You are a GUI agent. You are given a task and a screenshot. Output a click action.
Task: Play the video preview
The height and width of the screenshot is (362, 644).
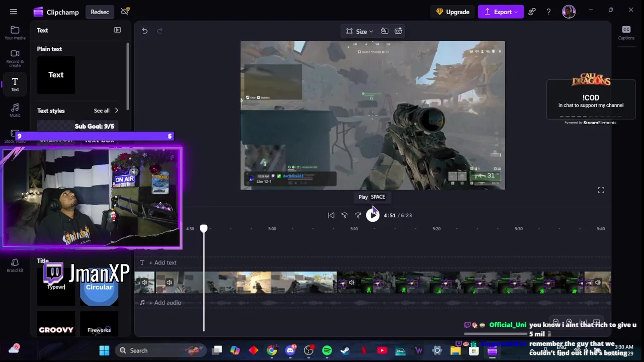[x=372, y=215]
